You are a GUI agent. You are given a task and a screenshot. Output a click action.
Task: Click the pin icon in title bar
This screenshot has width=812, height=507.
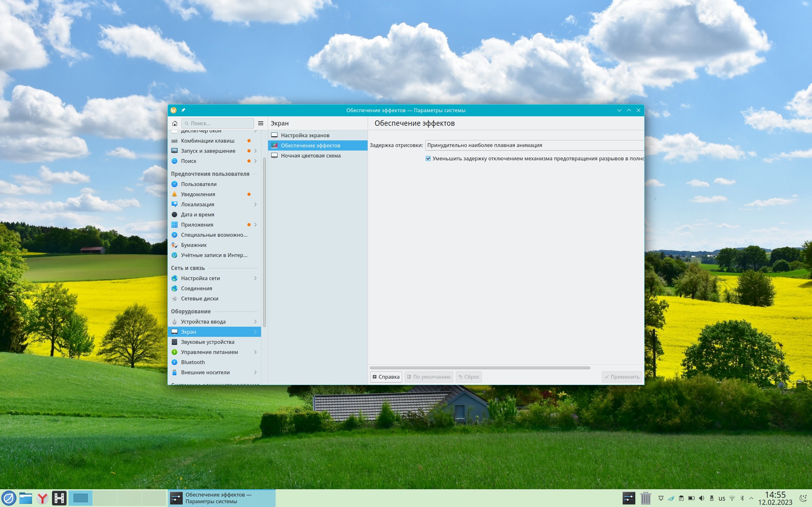click(x=183, y=110)
